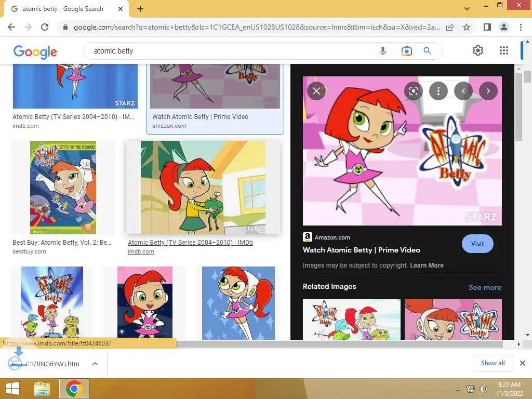The width and height of the screenshot is (532, 399).
Task: Click the atomic betty search box
Action: coord(231,51)
